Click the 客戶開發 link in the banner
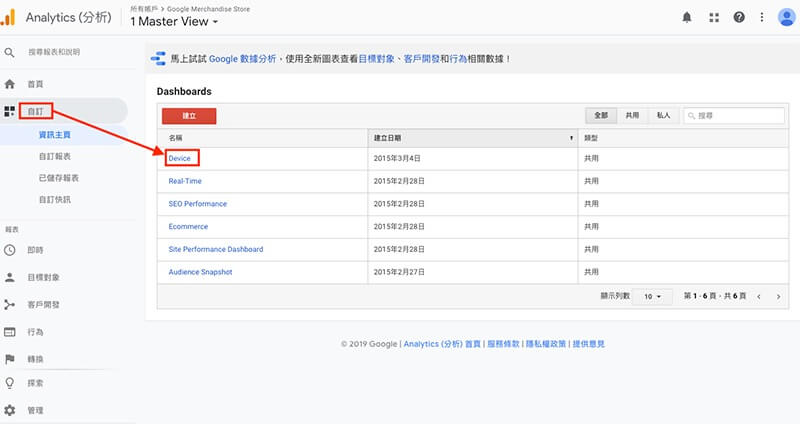Image resolution: width=800 pixels, height=424 pixels. (x=422, y=59)
